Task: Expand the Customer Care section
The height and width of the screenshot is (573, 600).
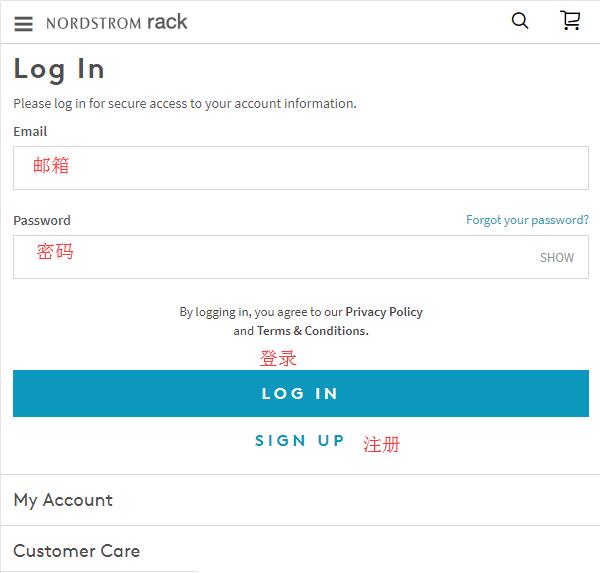Action: click(x=300, y=551)
